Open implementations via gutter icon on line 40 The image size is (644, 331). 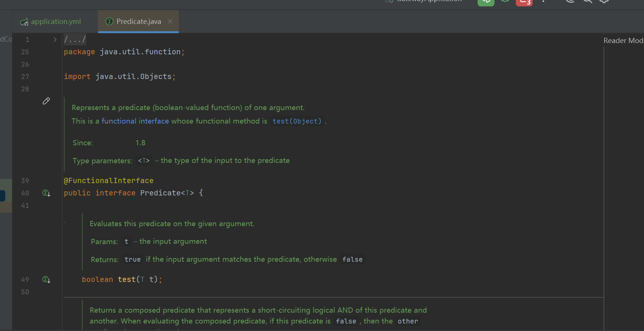click(46, 193)
